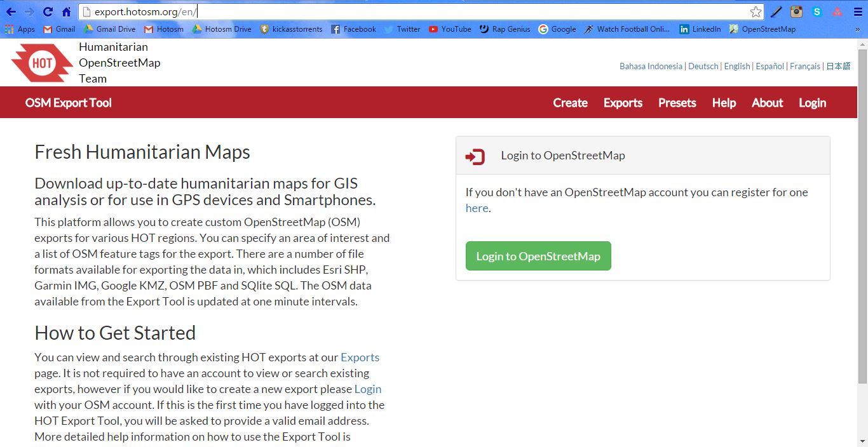
Task: Open the Chrome hamburger menu
Action: click(x=858, y=11)
